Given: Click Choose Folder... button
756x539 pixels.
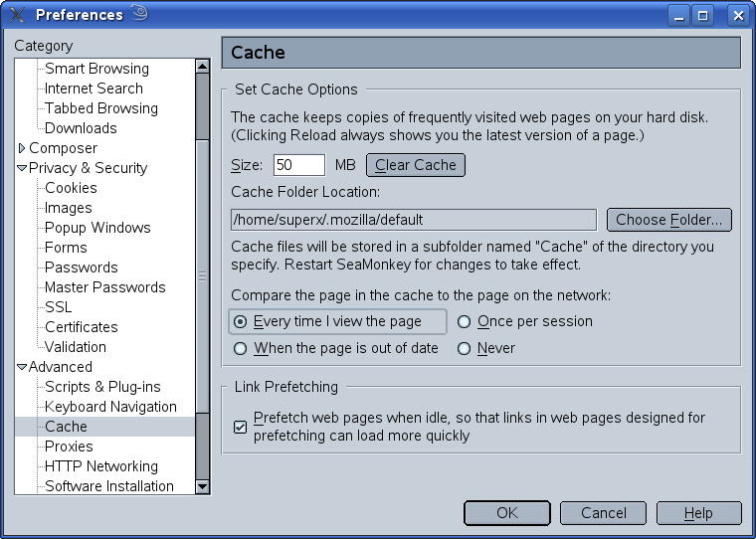Looking at the screenshot, I should (x=668, y=220).
